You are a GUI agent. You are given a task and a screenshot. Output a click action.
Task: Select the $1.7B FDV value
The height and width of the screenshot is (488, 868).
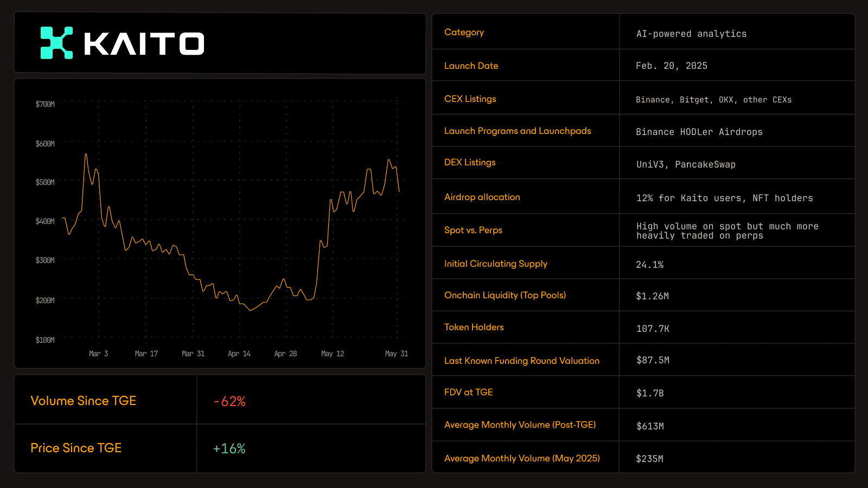pyautogui.click(x=650, y=393)
